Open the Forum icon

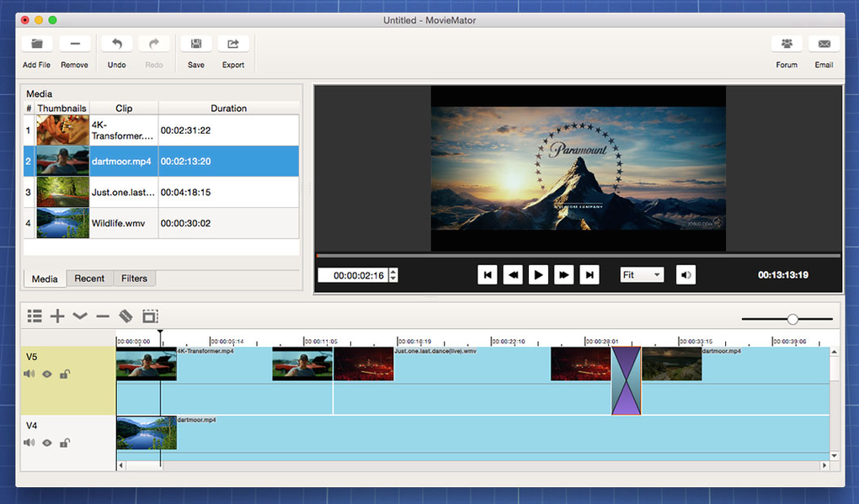(x=787, y=44)
